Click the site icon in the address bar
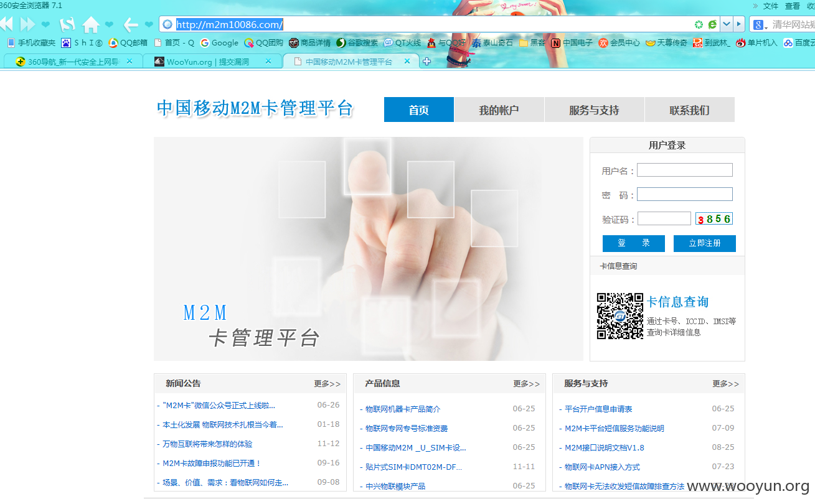The height and width of the screenshot is (504, 815). point(167,24)
